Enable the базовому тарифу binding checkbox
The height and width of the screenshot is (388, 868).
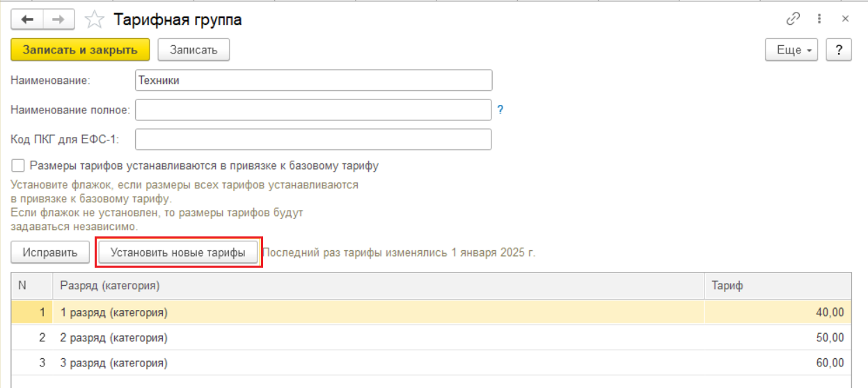click(18, 166)
